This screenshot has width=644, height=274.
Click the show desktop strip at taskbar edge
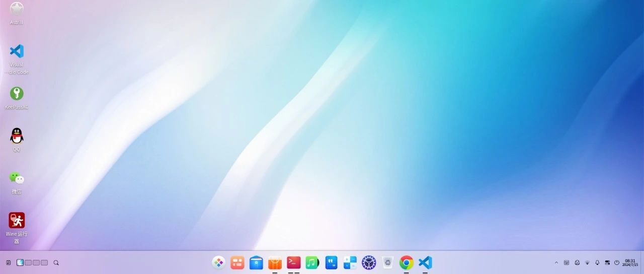click(x=642, y=262)
